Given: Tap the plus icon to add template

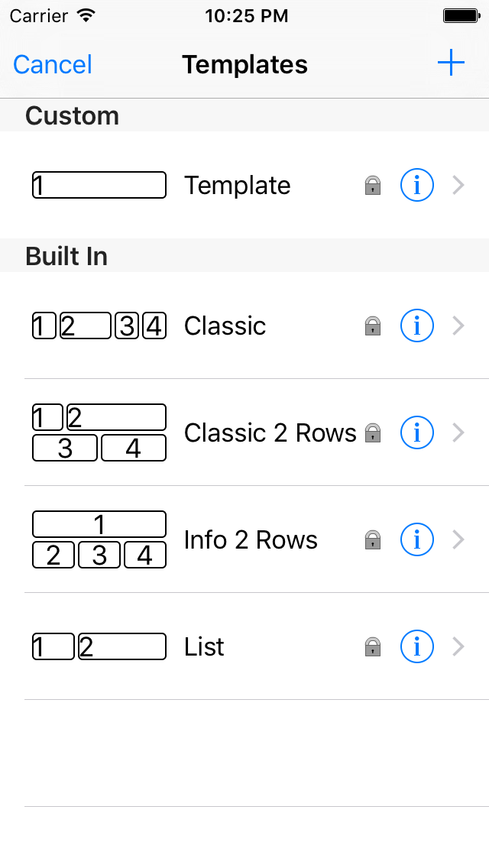Looking at the screenshot, I should click(x=451, y=63).
